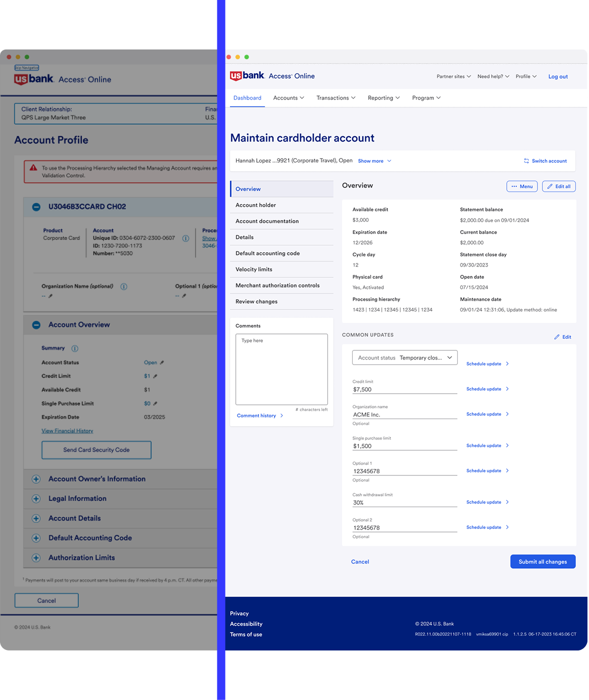Click the Edit all button
Viewport: 589px width, 700px height.
(559, 186)
